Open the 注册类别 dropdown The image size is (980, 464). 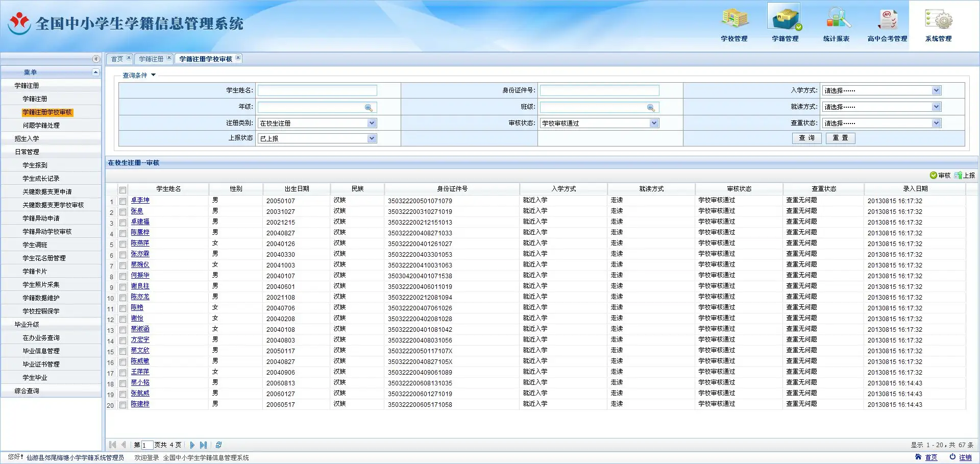pos(372,123)
